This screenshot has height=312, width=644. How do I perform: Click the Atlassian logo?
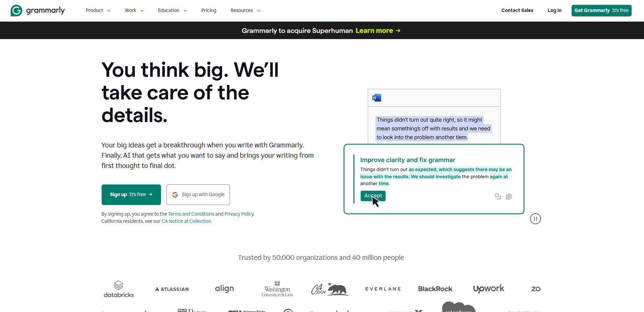pyautogui.click(x=172, y=289)
